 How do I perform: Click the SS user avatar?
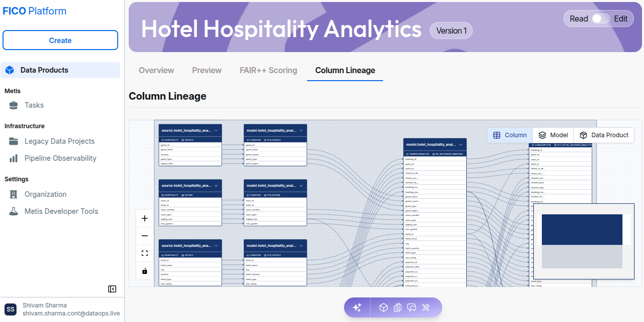11,309
